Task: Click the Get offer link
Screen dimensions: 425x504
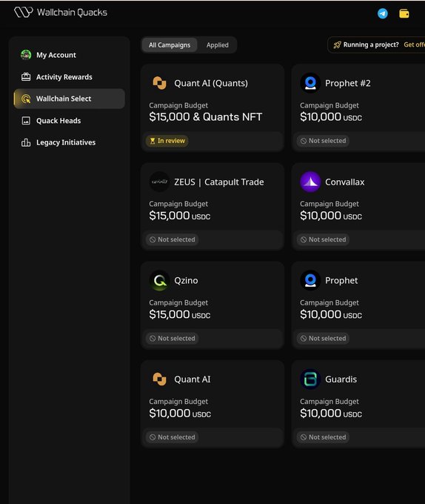Action: tap(415, 44)
